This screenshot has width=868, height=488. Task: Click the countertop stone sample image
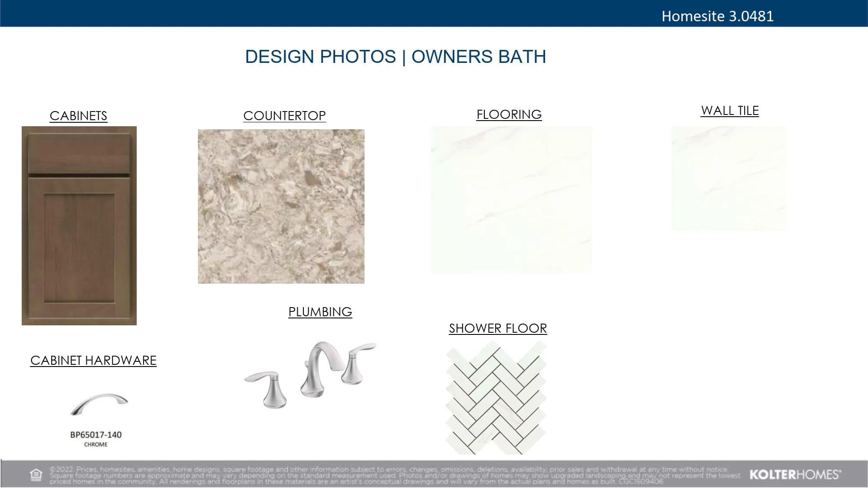tap(281, 206)
